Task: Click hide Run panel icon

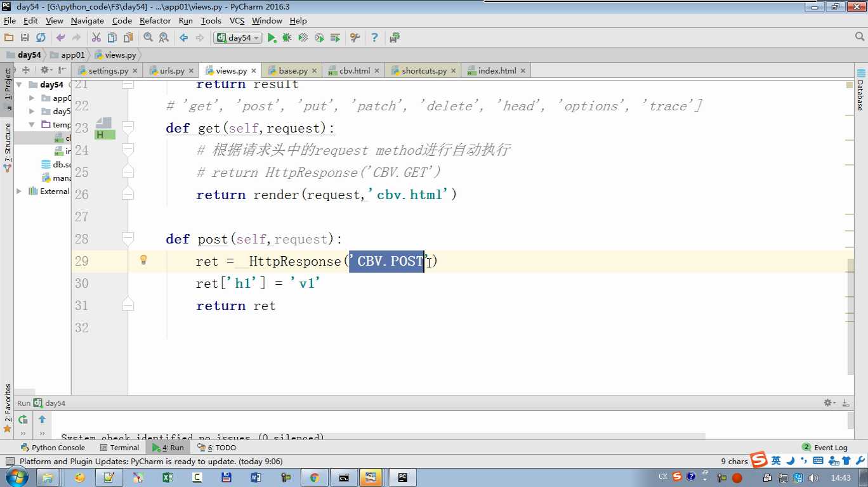Action: 845,403
